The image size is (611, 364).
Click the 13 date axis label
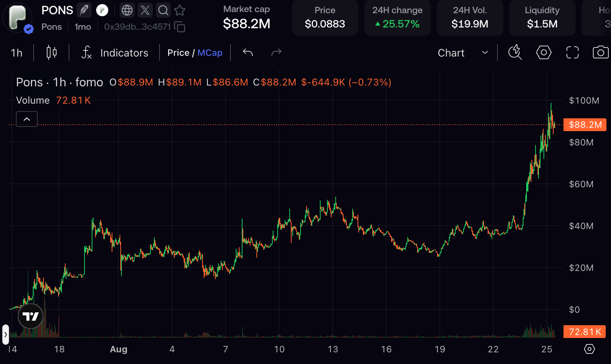click(333, 349)
